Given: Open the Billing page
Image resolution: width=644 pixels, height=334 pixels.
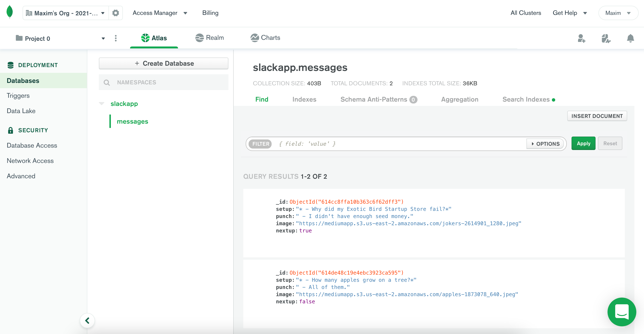Looking at the screenshot, I should 210,13.
